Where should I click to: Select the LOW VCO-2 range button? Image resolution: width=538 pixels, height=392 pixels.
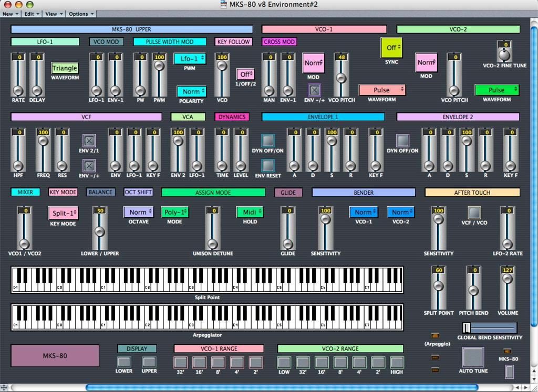pyautogui.click(x=284, y=362)
